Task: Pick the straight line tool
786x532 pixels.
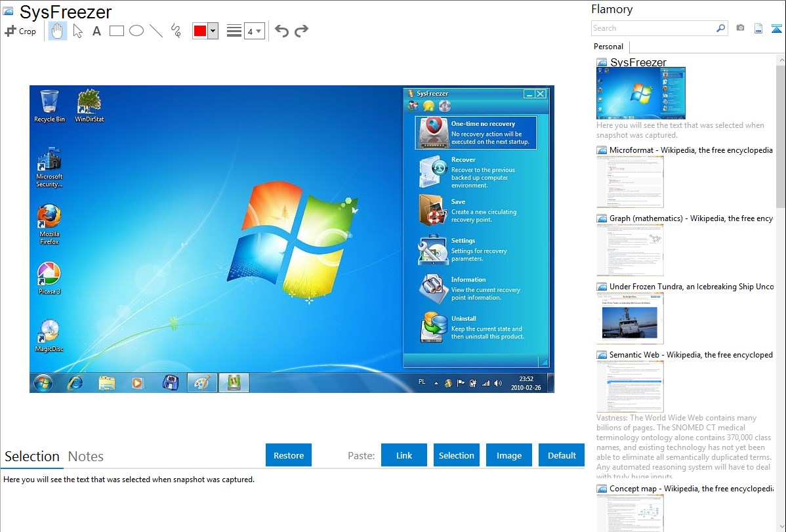Action: pyautogui.click(x=156, y=31)
